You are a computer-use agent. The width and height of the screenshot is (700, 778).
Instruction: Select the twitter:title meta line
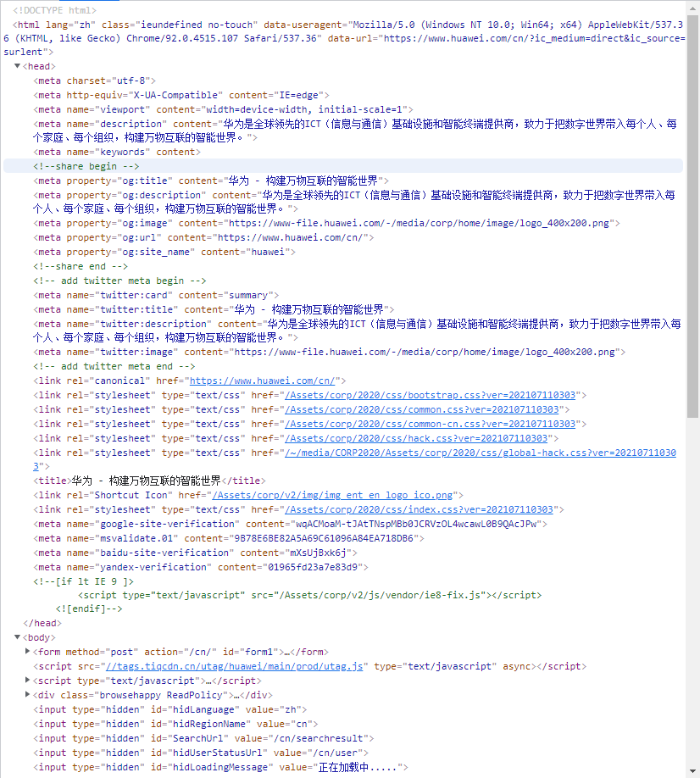[214, 309]
